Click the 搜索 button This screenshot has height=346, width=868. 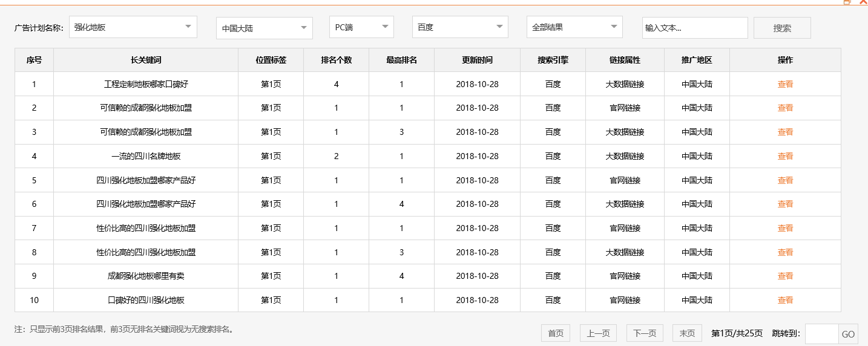point(782,28)
